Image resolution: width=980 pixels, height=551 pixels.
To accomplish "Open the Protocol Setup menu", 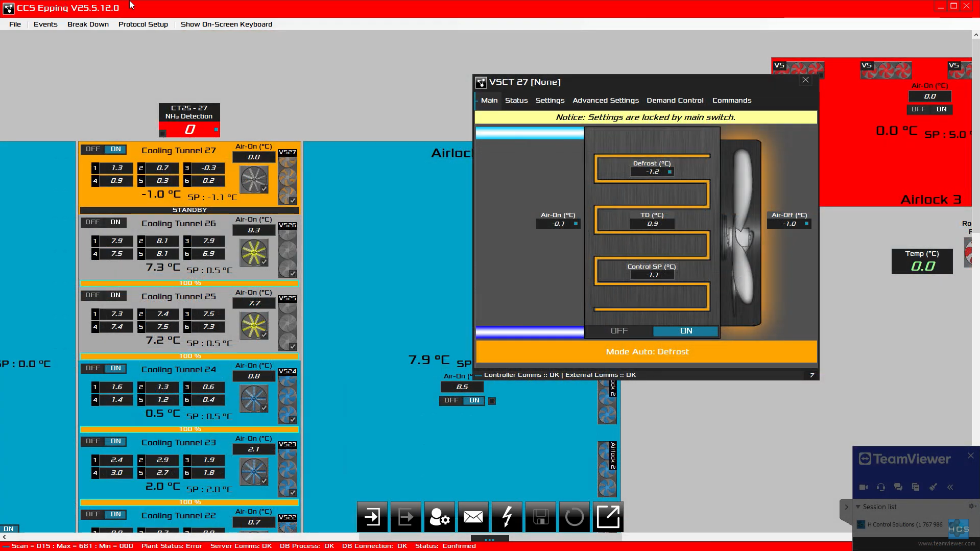I will [x=143, y=24].
